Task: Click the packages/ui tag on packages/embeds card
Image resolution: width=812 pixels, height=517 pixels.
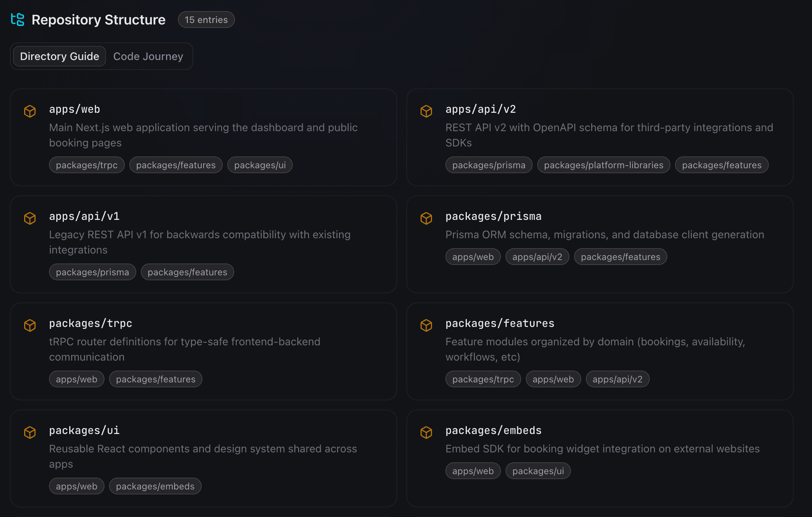Action: point(538,471)
